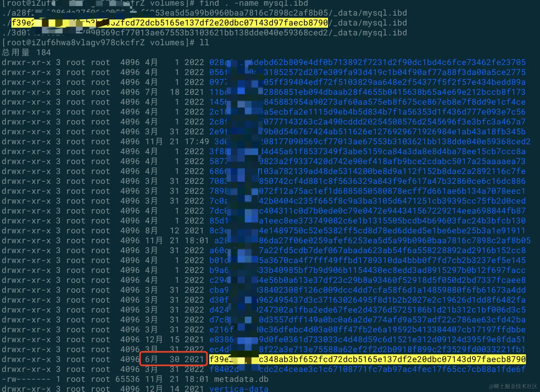The height and width of the screenshot is (392, 540).
Task: Click the directory hash ending in 777e093e7c56
Action: click(367, 112)
